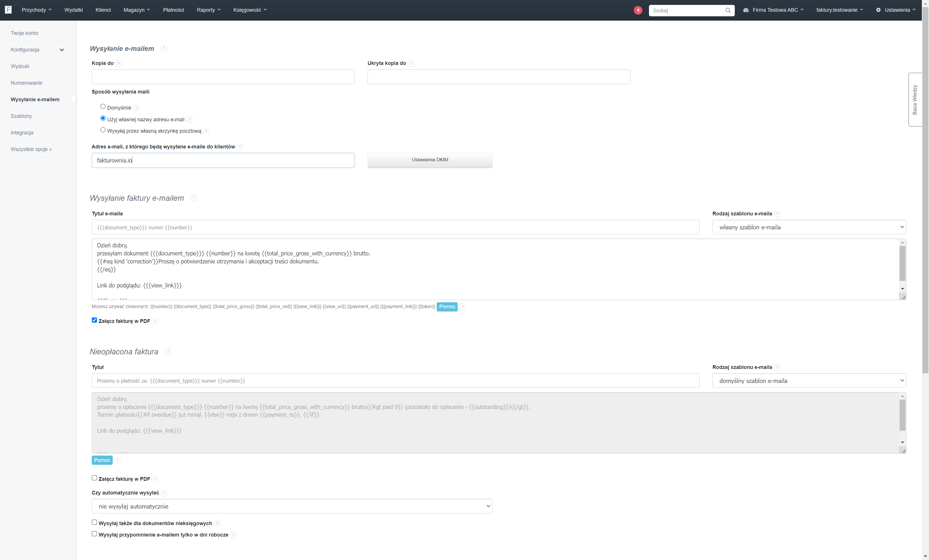Screen dimensions: 929x560
Task: Click the Ustawienia gear icon
Action: (878, 10)
